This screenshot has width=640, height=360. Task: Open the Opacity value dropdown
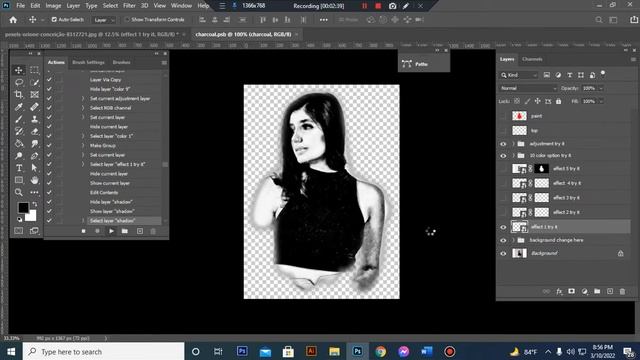pos(601,88)
